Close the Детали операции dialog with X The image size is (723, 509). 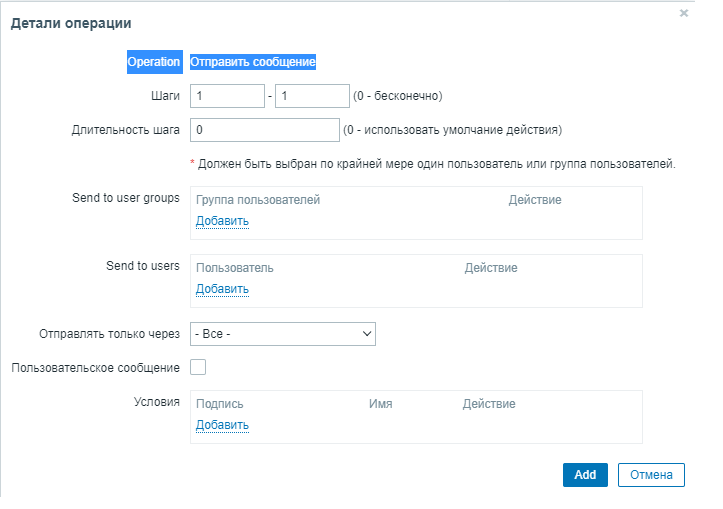pos(684,13)
